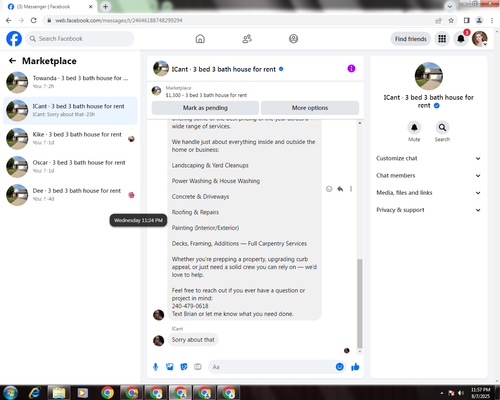Open media player from taskbar
Image resolution: width=500 pixels, height=400 pixels.
[x=82, y=393]
